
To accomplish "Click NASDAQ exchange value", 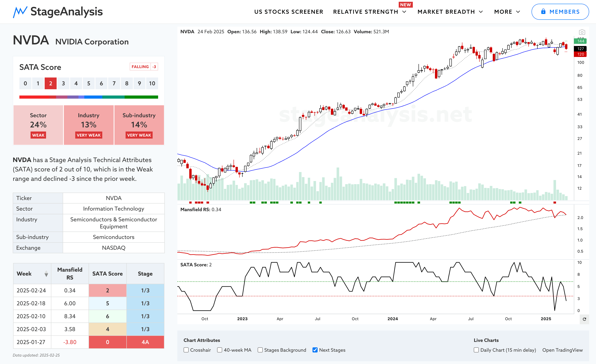I will coord(114,248).
